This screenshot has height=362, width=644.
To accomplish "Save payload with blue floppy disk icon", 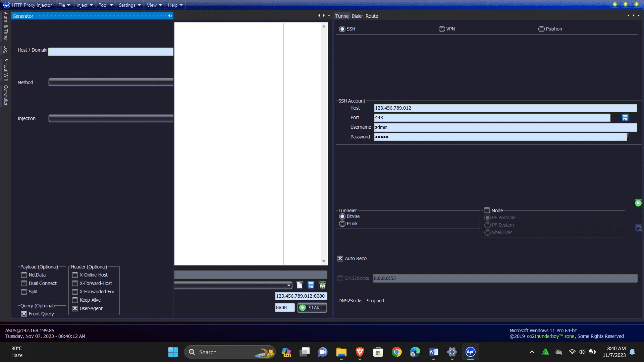I will pyautogui.click(x=311, y=285).
